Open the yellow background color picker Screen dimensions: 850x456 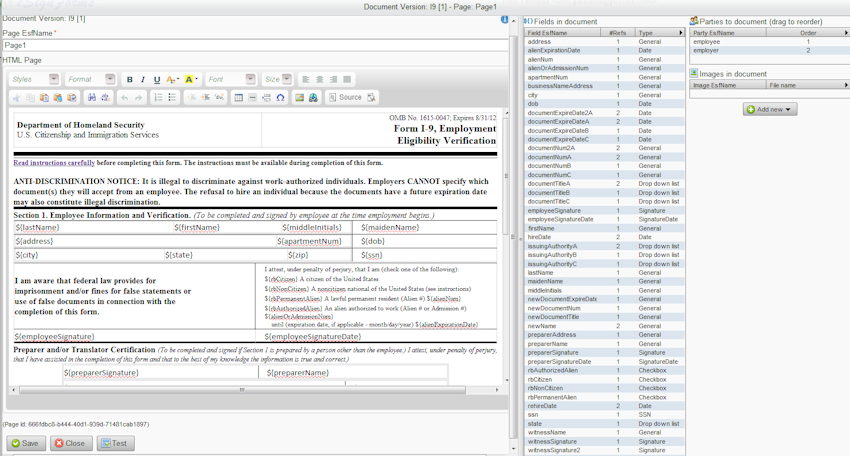point(191,80)
